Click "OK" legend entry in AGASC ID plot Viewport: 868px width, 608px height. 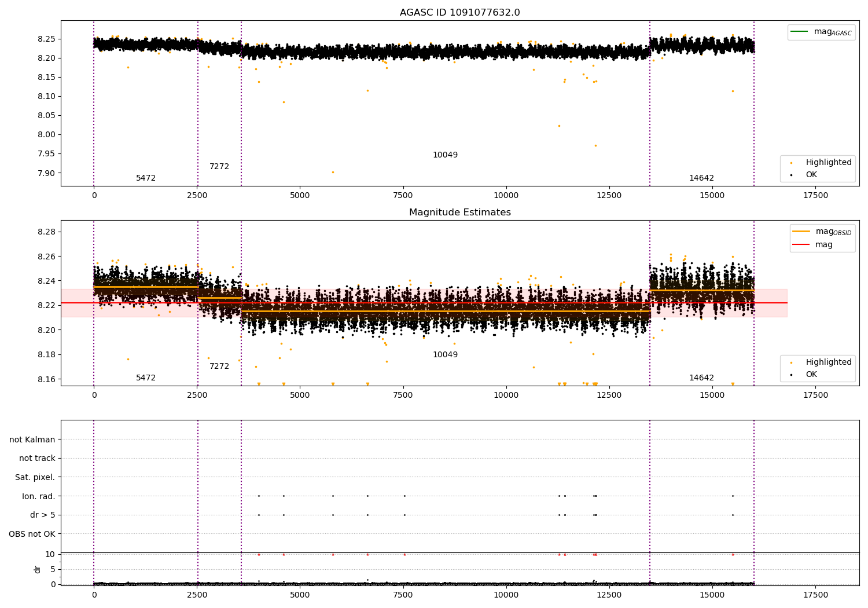click(804, 175)
